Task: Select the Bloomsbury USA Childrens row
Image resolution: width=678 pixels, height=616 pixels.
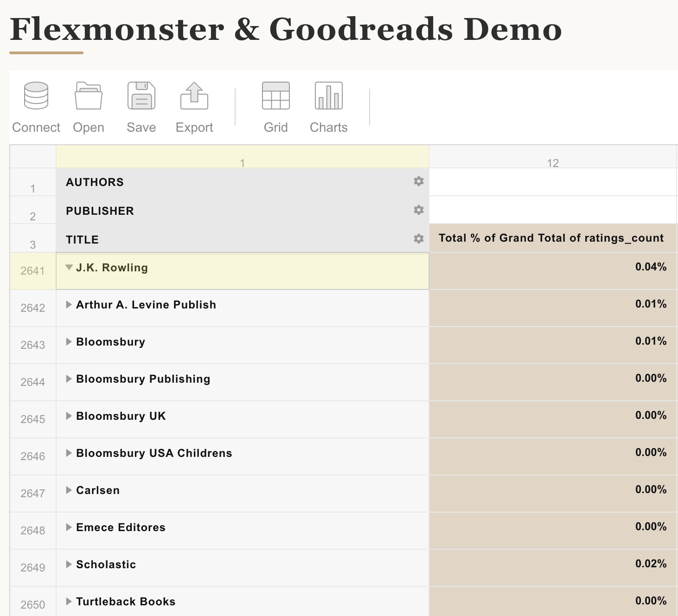Action: [154, 453]
